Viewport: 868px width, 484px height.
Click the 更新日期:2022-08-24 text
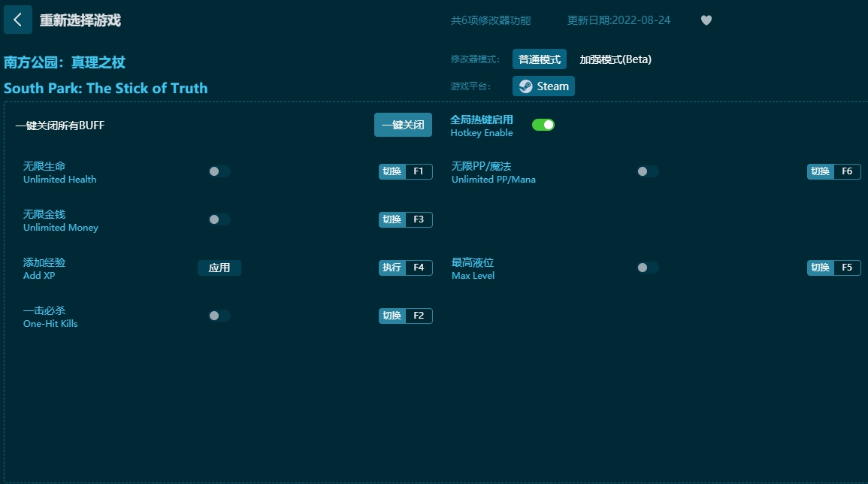pos(618,20)
